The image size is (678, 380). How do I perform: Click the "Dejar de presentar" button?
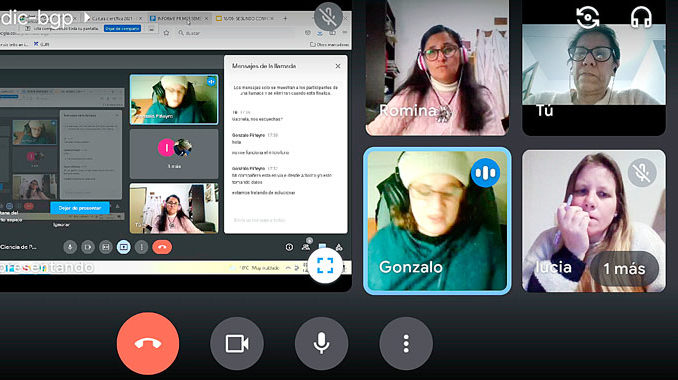(x=80, y=208)
